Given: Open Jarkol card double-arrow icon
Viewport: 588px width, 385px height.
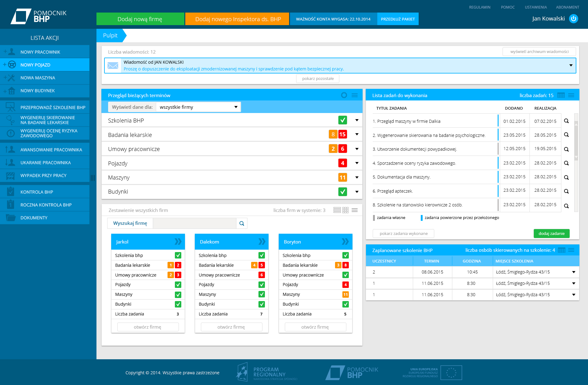Looking at the screenshot, I should click(178, 242).
